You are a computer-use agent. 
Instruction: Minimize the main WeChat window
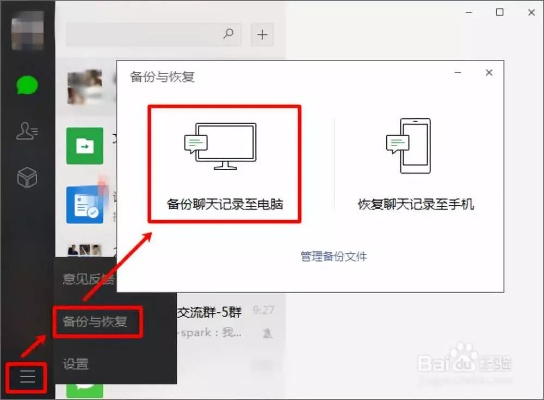point(469,12)
